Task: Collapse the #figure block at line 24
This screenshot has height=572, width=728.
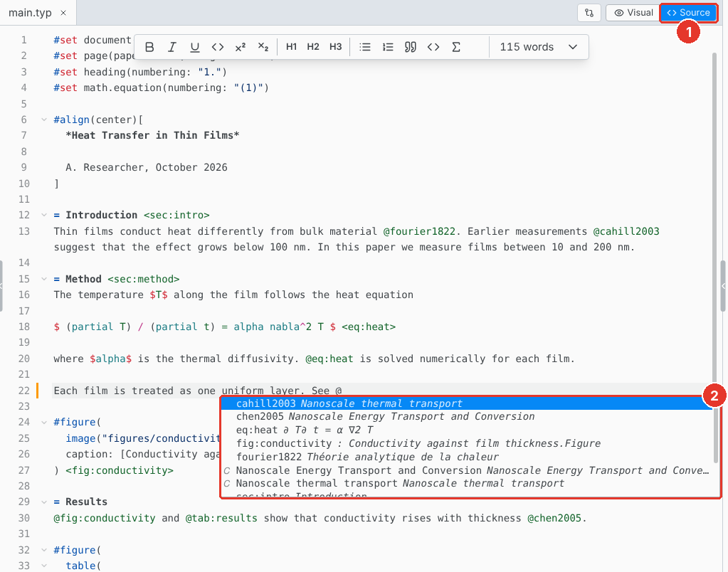Action: (44, 422)
